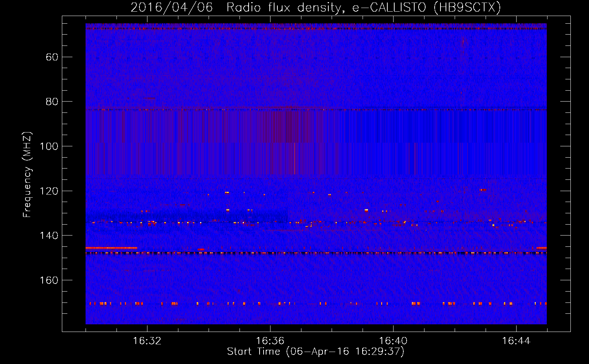Click the 140 frequency tick label
The height and width of the screenshot is (364, 589).
(x=49, y=236)
